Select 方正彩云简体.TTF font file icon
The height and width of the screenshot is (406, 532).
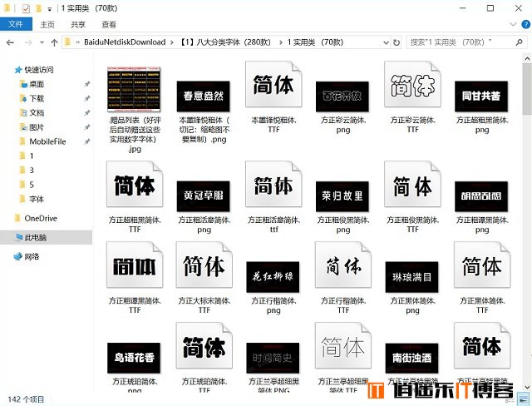412,84
